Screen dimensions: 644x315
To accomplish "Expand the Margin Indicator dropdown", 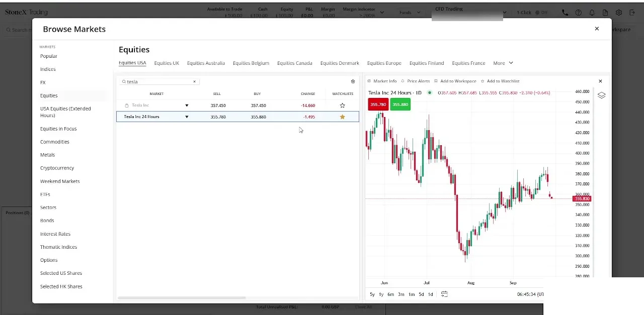I will [382, 12].
